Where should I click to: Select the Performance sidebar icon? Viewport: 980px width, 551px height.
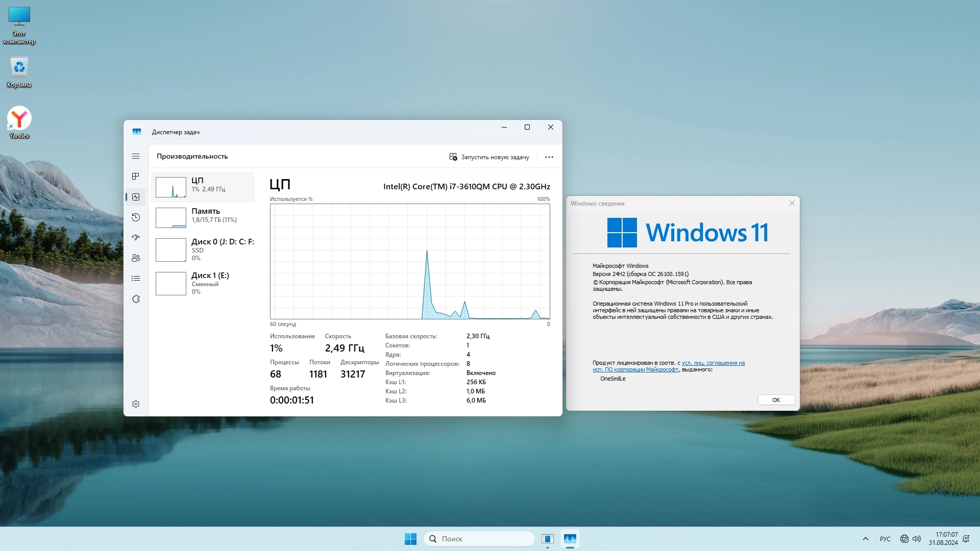[136, 197]
